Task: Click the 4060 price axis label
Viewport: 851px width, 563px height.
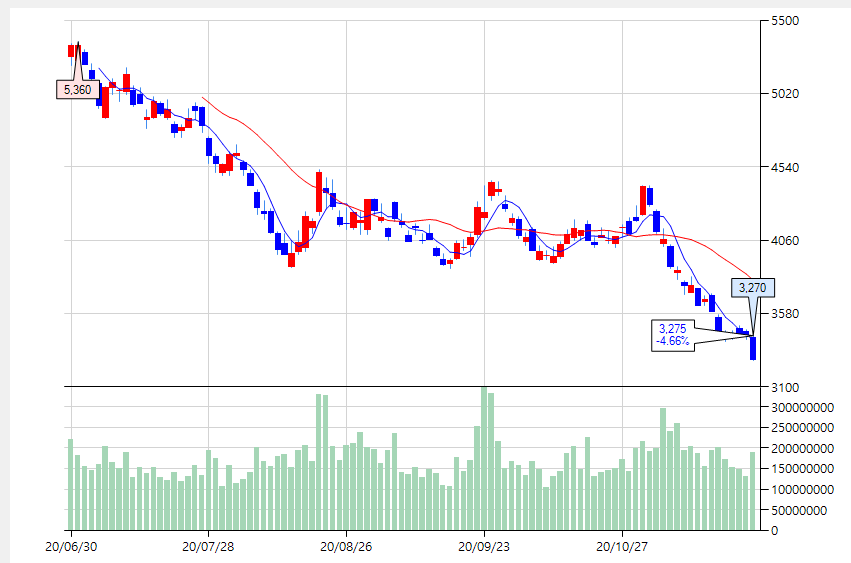Action: (x=785, y=241)
